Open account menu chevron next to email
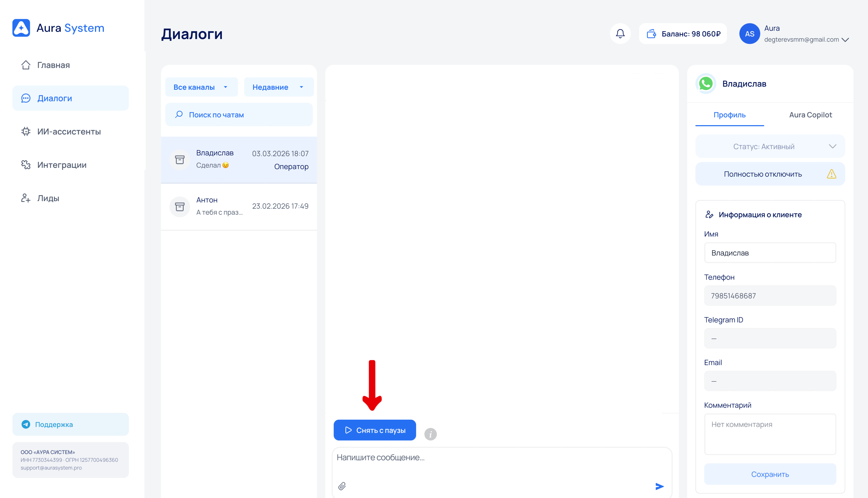Screen dimensions: 868x498 [845, 40]
